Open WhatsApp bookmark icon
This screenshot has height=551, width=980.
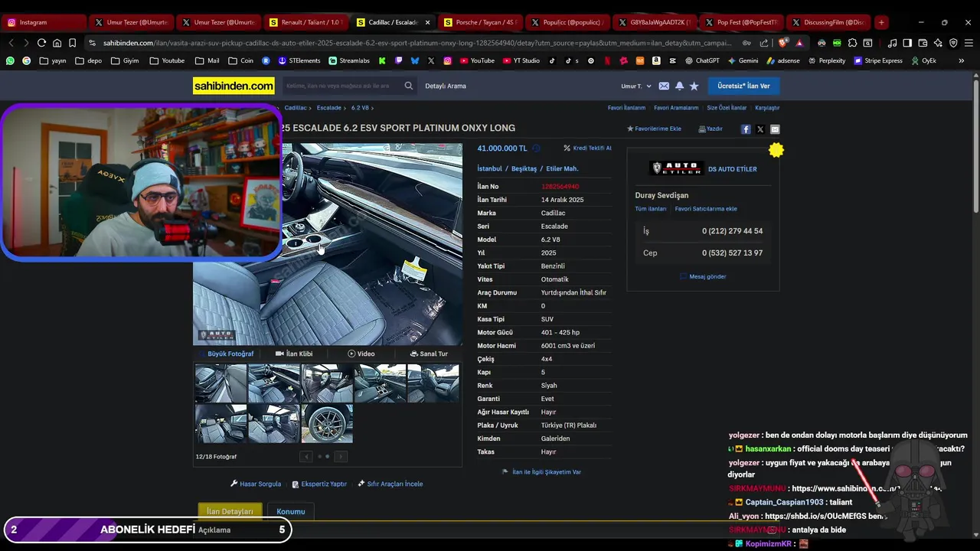pyautogui.click(x=10, y=60)
